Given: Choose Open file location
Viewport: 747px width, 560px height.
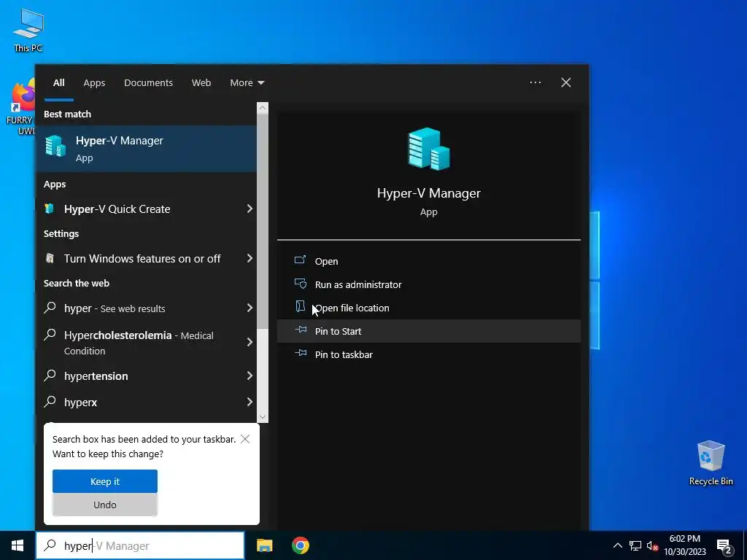Looking at the screenshot, I should click(x=428, y=308).
